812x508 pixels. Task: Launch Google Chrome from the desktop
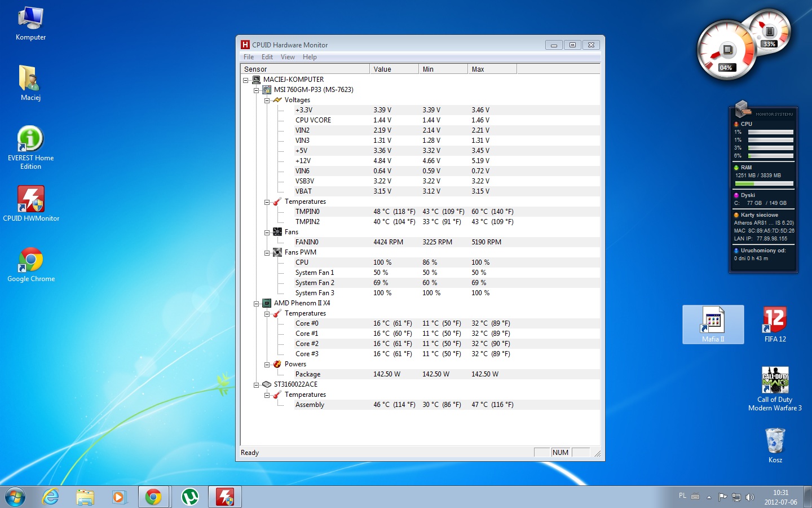coord(30,261)
